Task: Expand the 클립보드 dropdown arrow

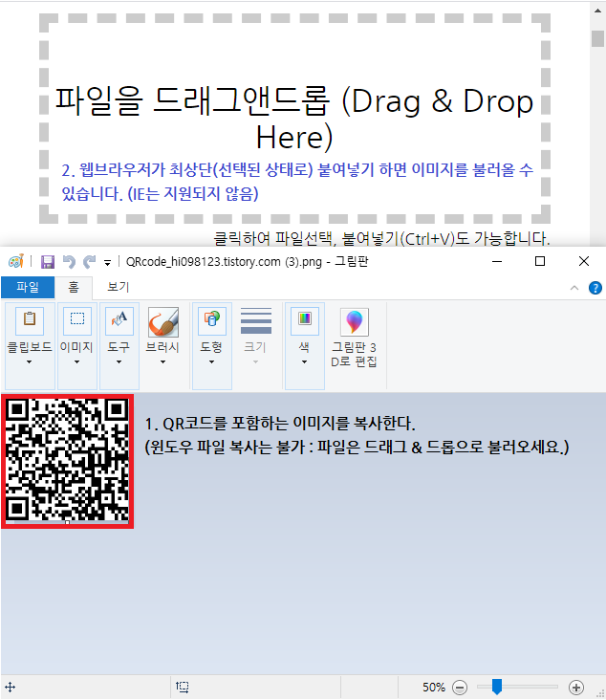Action: [x=29, y=362]
